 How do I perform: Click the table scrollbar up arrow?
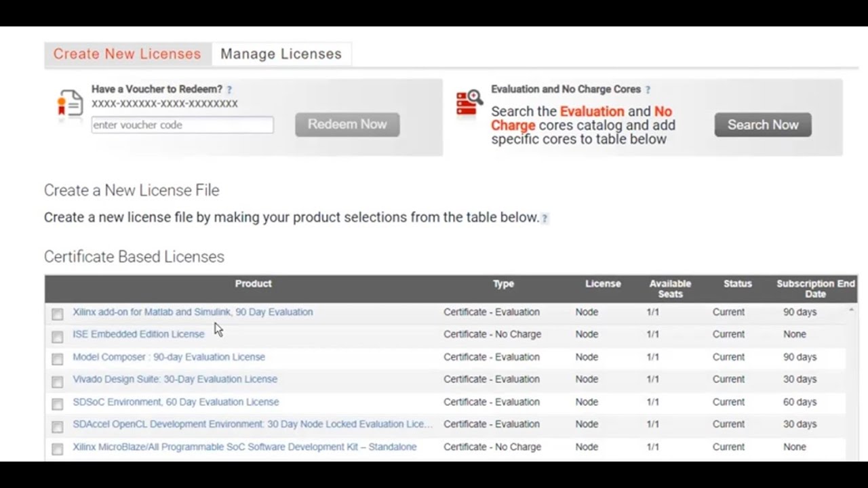[x=851, y=310]
